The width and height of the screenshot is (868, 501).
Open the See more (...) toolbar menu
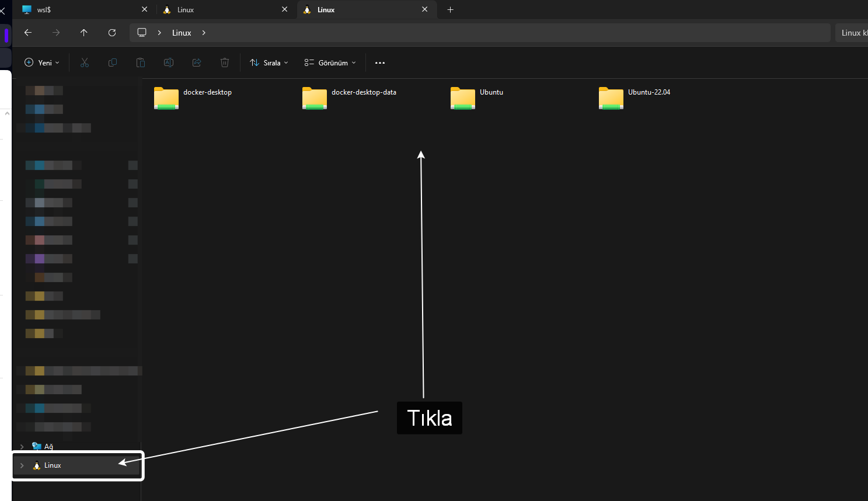pos(379,62)
